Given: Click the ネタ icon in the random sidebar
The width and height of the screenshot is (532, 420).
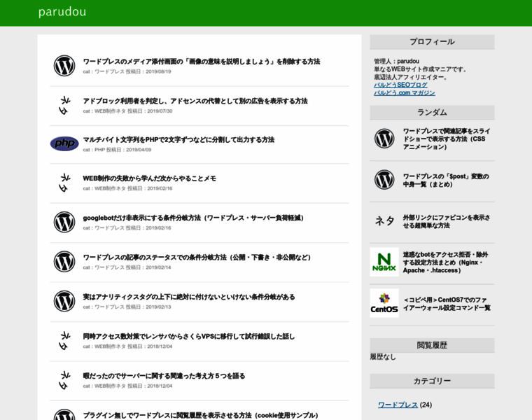Looking at the screenshot, I should [x=384, y=221].
